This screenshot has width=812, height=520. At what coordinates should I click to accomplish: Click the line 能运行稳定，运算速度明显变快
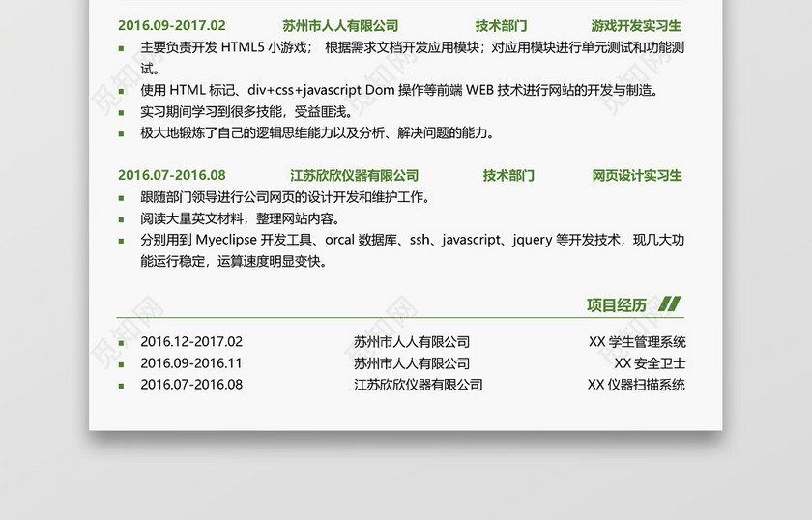click(x=234, y=261)
